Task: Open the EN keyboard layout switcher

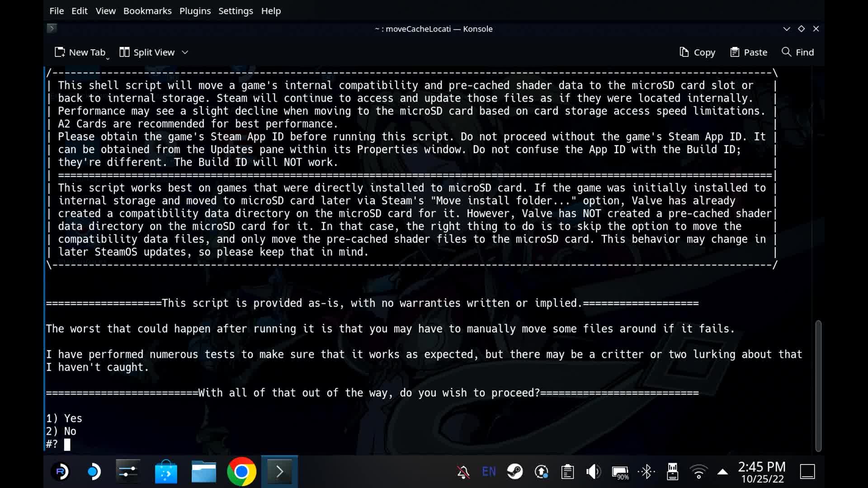Action: [x=489, y=471]
